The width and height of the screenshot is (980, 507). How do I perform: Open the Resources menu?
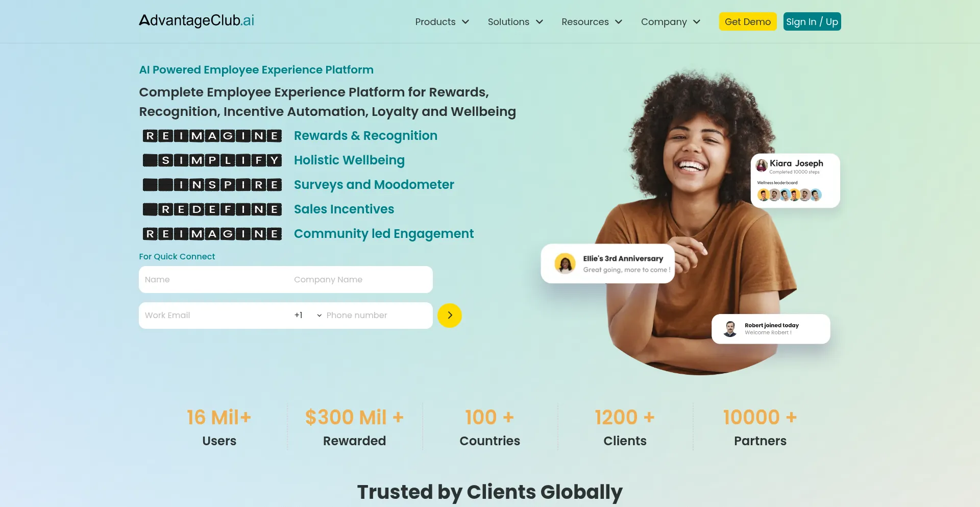pos(592,22)
